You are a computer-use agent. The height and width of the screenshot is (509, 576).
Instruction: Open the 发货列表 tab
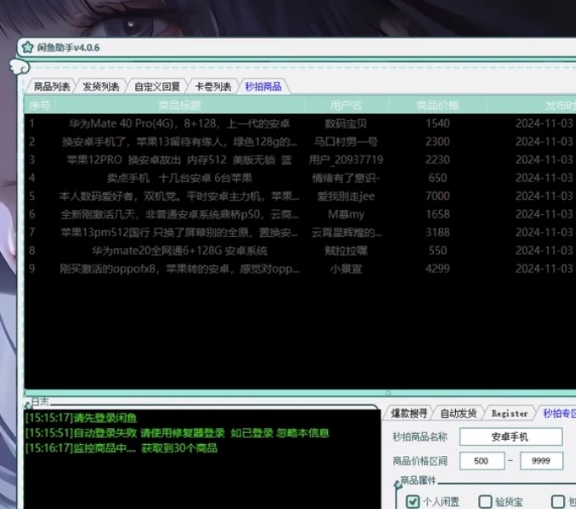101,87
